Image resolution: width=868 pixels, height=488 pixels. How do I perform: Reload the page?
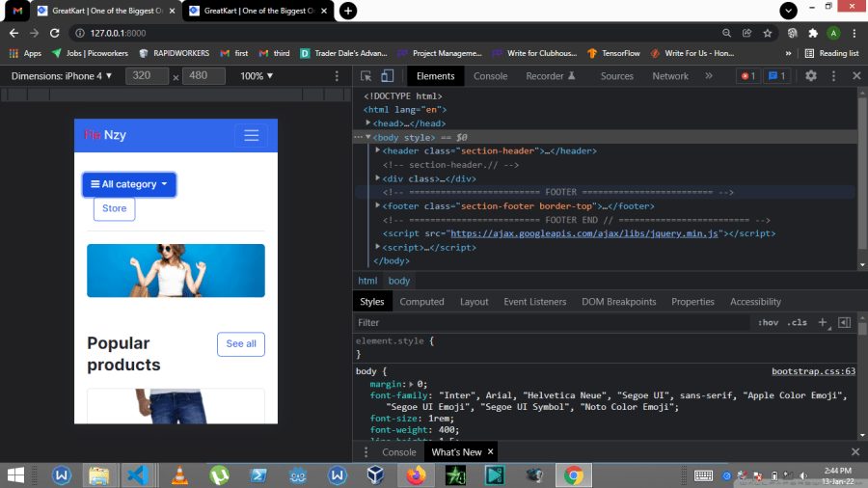tap(54, 33)
